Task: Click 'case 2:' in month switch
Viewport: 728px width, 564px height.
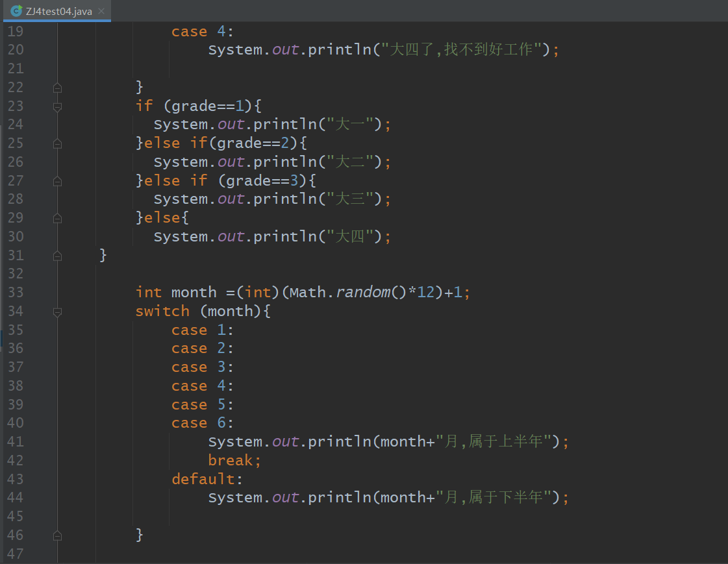Action: [x=203, y=349]
